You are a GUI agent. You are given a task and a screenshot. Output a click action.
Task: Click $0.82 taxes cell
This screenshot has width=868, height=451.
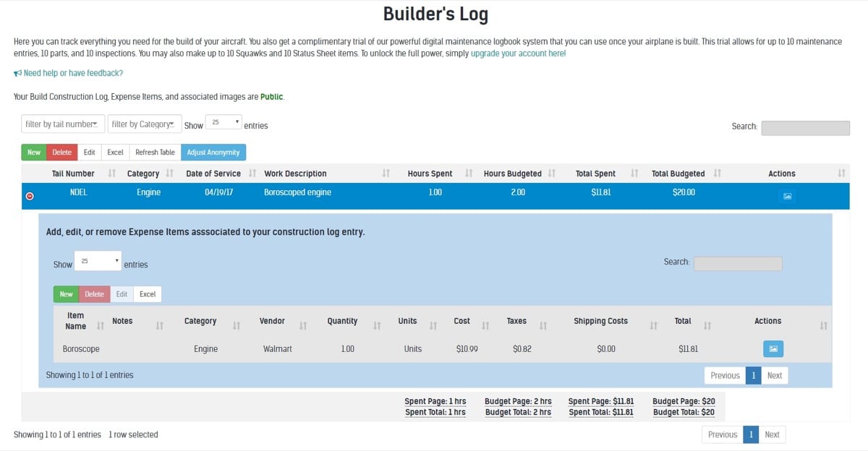(x=522, y=349)
